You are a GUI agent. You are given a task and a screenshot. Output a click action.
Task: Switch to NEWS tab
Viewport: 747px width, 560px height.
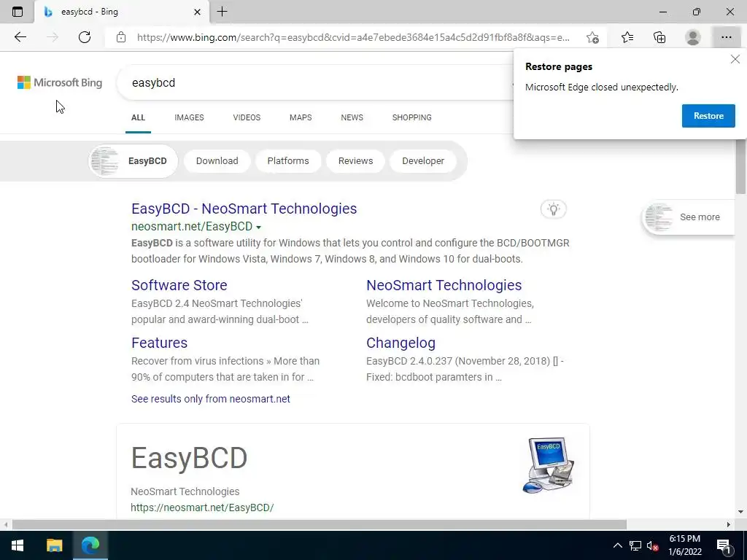coord(352,117)
